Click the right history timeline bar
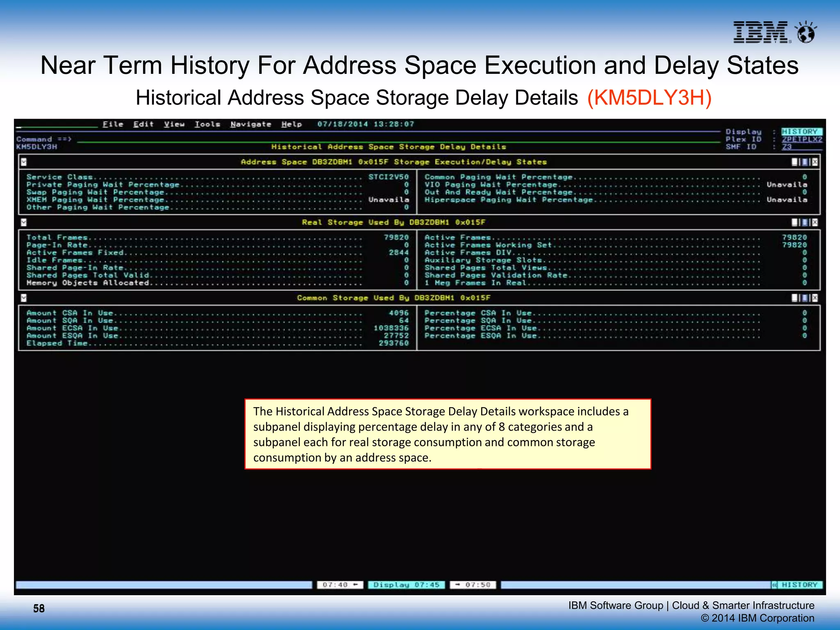 [636, 585]
